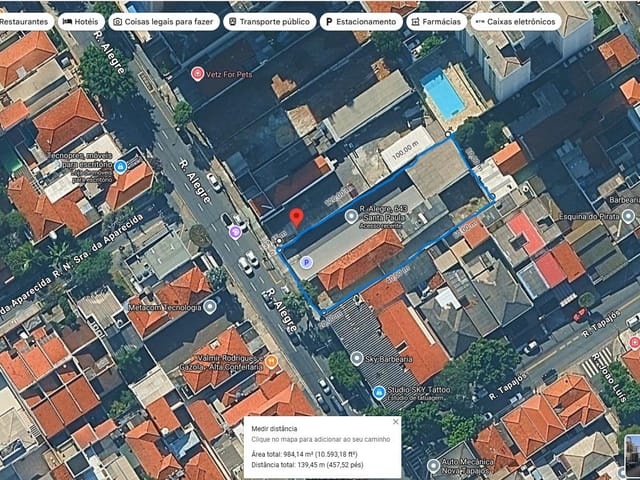This screenshot has width=640, height=480.
Task: Show Transporte público on the map
Action: pyautogui.click(x=270, y=22)
